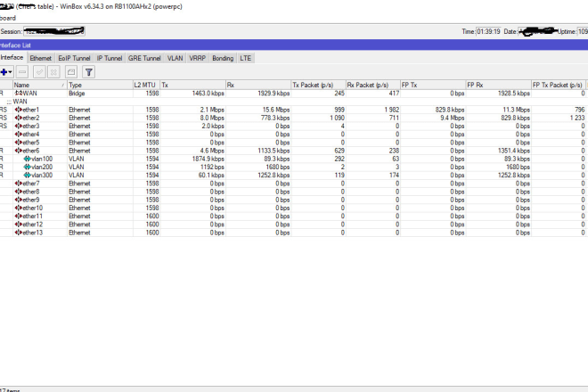The height and width of the screenshot is (392, 588).
Task: Click the Bridge type cell
Action: point(77,93)
